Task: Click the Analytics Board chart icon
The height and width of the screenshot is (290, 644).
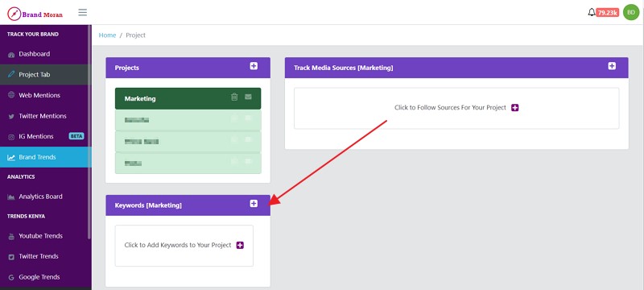Action: 11,197
